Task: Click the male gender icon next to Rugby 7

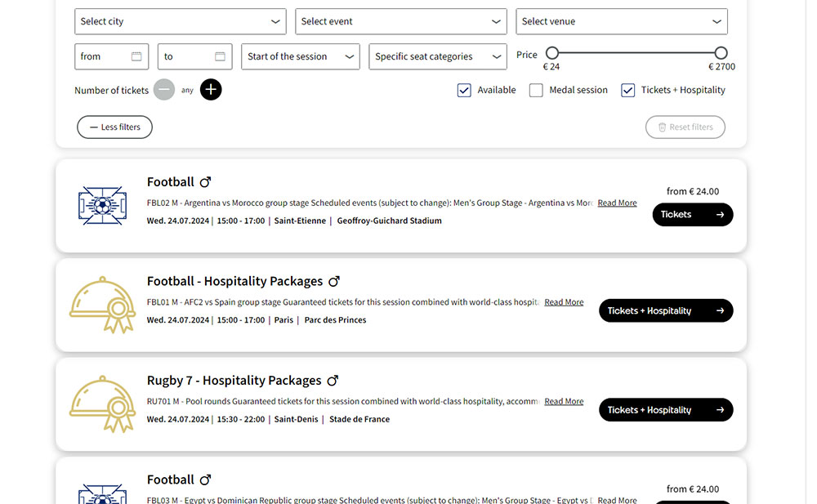Action: click(333, 381)
